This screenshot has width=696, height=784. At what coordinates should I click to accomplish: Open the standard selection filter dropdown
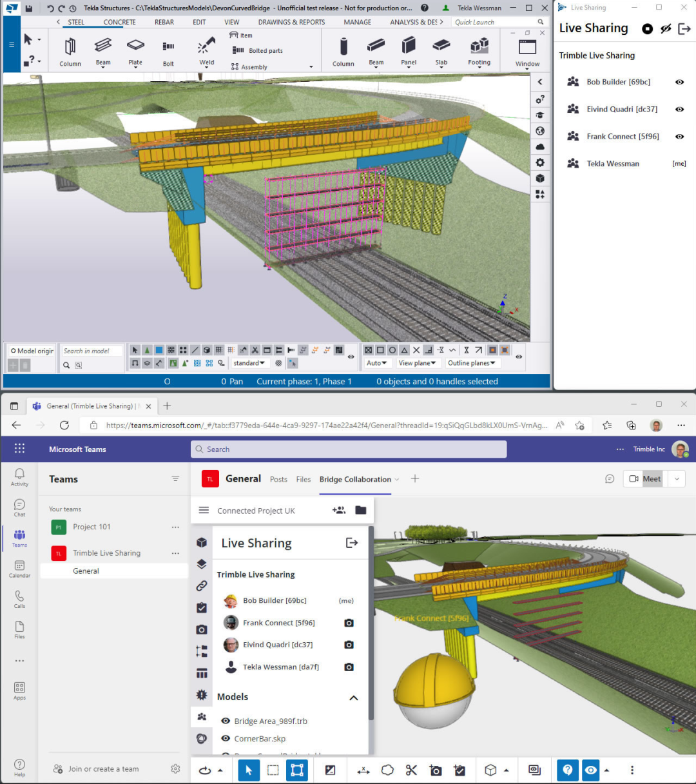coord(249,363)
